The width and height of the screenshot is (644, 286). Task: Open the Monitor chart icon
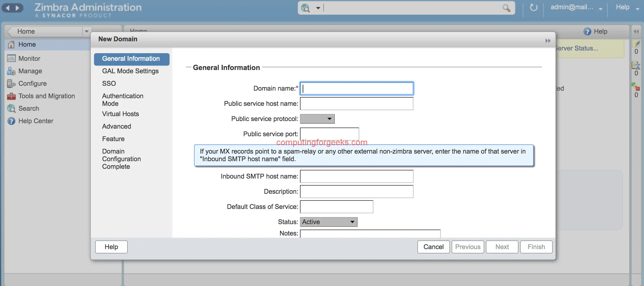pos(11,58)
